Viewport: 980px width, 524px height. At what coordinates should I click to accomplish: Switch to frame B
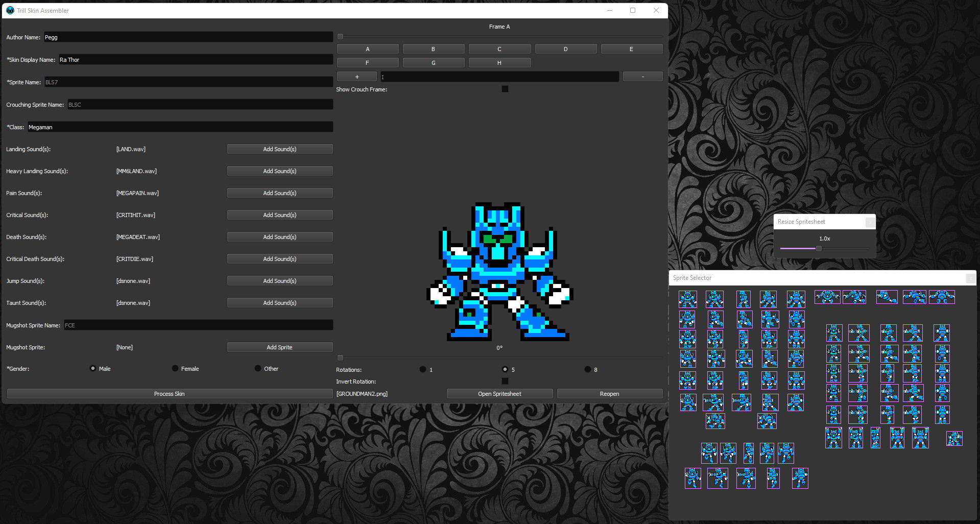433,49
